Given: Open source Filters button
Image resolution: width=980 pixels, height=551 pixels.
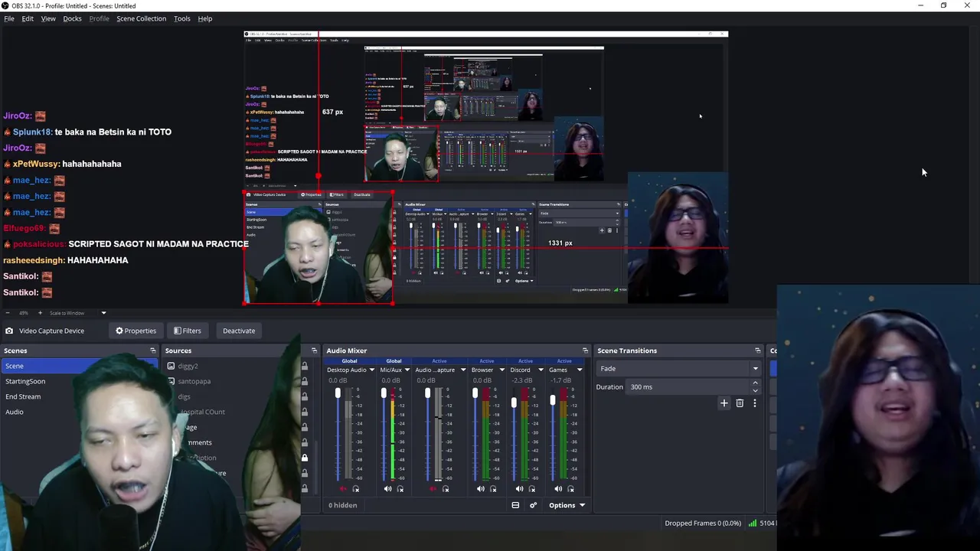Looking at the screenshot, I should click(x=187, y=331).
